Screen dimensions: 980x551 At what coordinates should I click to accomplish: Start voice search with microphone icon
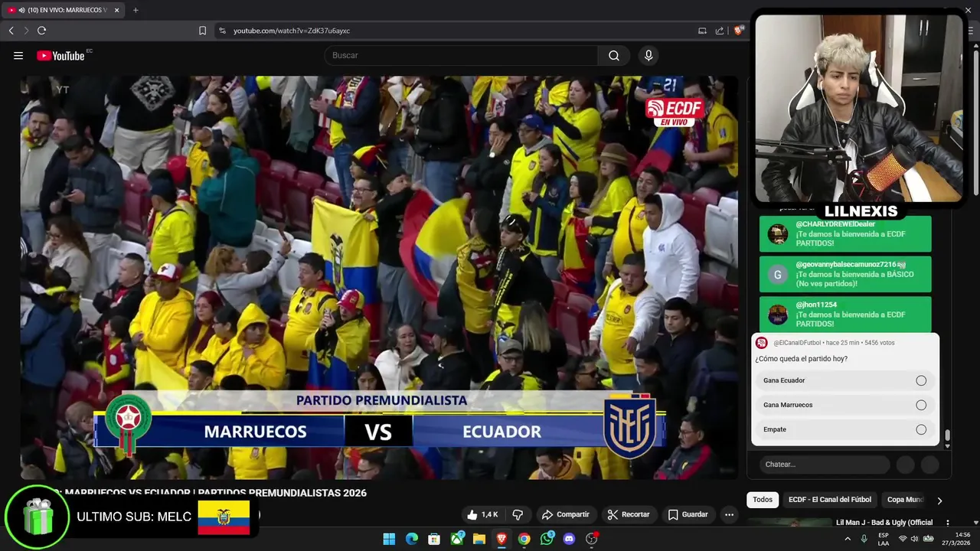648,55
